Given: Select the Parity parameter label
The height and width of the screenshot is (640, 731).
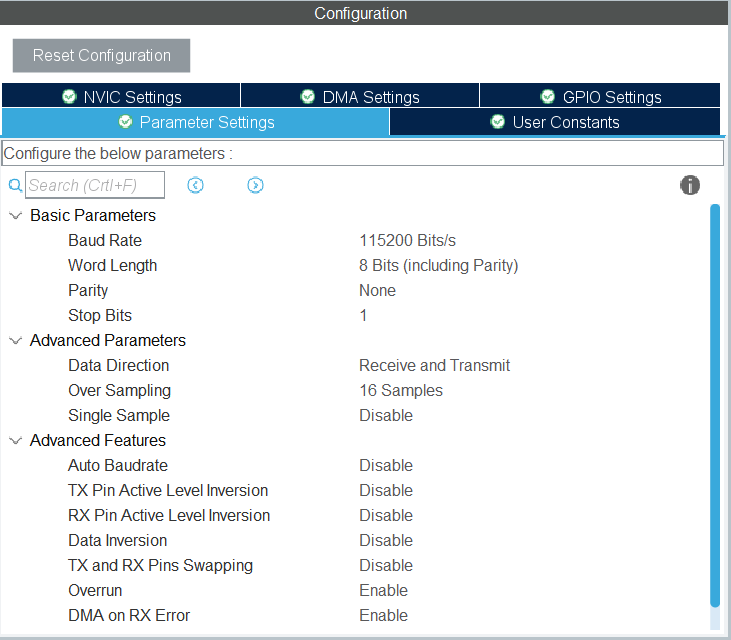Looking at the screenshot, I should point(88,290).
